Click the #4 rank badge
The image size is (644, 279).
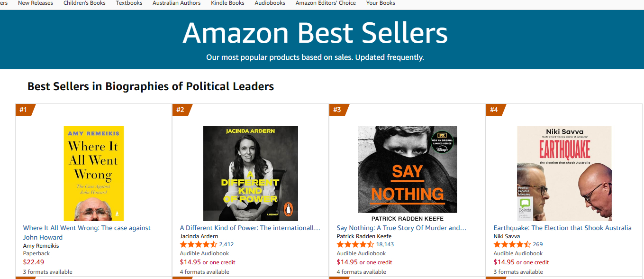pyautogui.click(x=494, y=110)
